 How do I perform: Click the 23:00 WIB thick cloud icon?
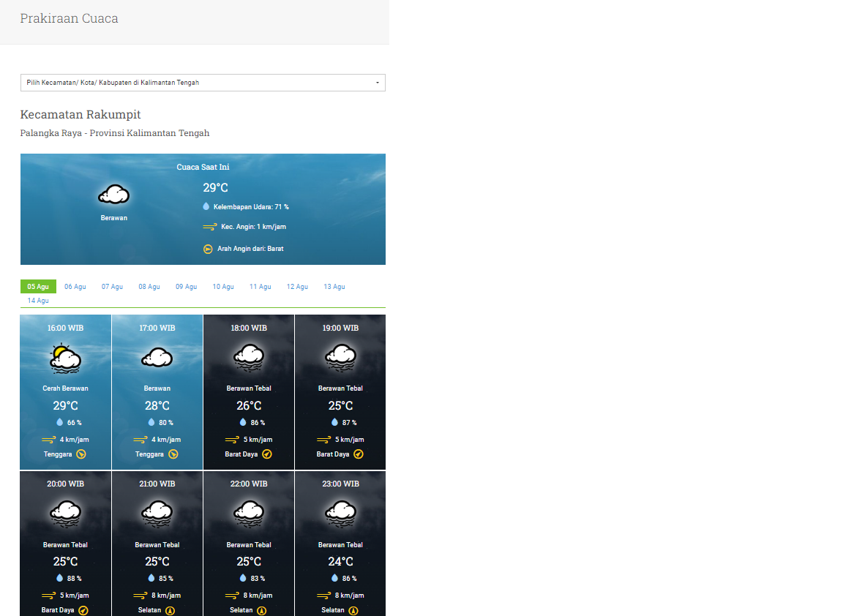coord(340,514)
